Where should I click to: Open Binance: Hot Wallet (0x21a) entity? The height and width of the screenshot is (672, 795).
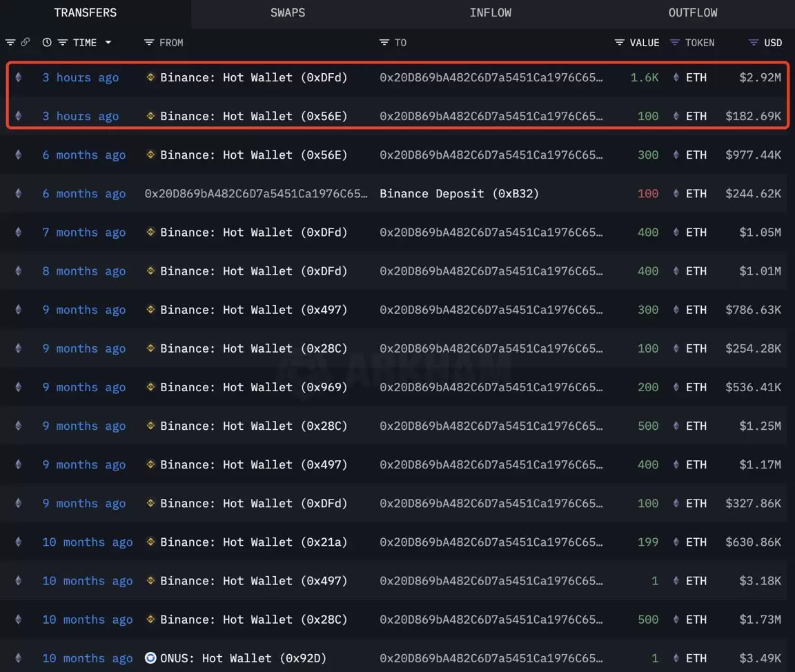coord(253,542)
